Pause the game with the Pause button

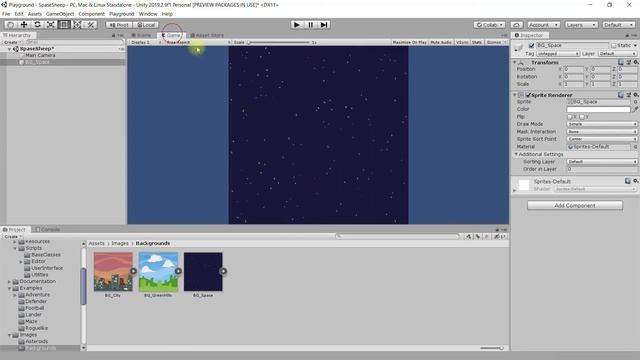coord(310,25)
